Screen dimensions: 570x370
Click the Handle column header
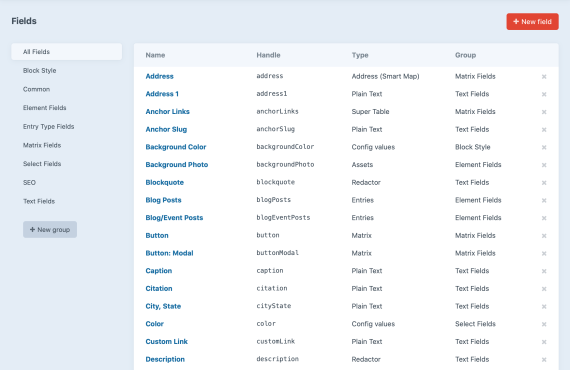268,55
